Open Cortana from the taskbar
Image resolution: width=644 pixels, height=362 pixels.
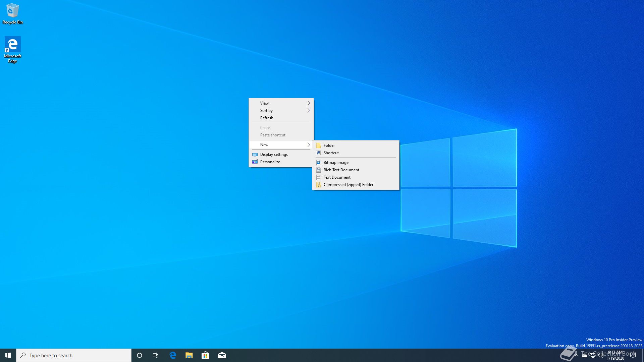[140, 355]
